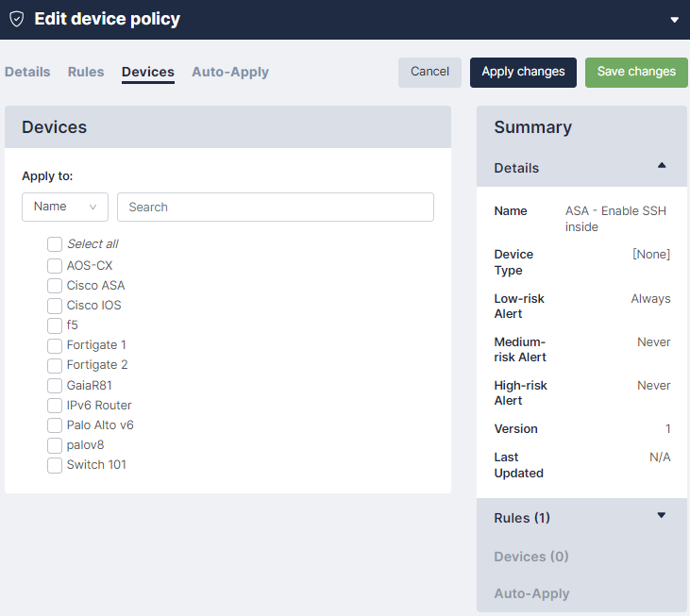Select the Palo Alto v6 device
Screen dimensions: 690x616
coord(55,425)
